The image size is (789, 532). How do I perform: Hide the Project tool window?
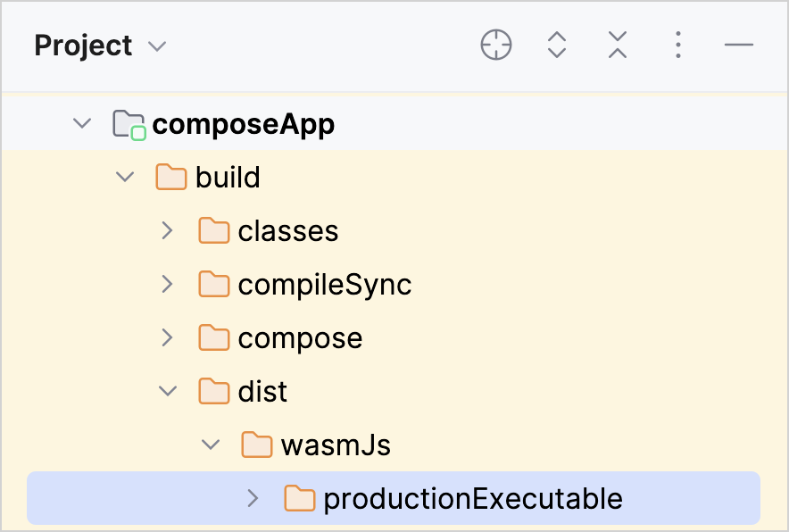[737, 45]
